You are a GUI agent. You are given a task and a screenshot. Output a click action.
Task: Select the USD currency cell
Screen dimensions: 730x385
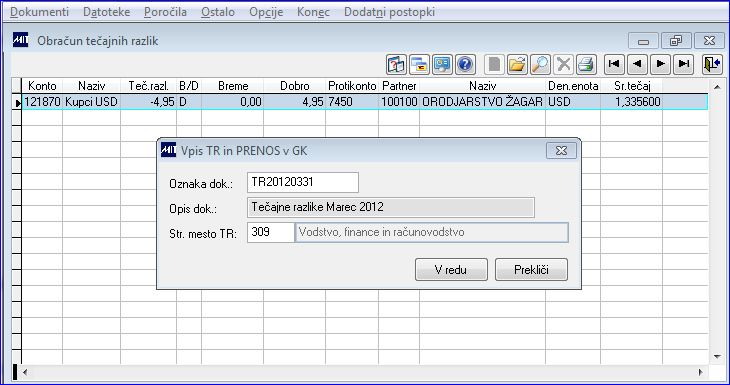(573, 102)
